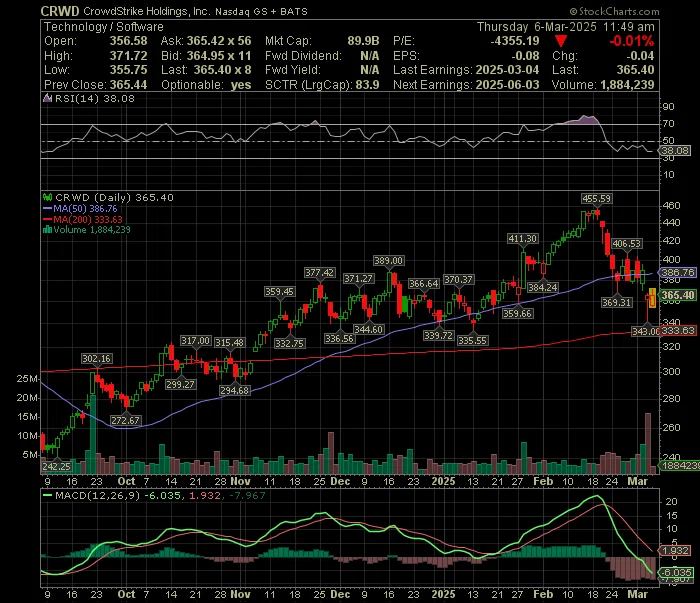Click the red down-triangle change indicator
Screen dimensions: 700x603
click(561, 42)
